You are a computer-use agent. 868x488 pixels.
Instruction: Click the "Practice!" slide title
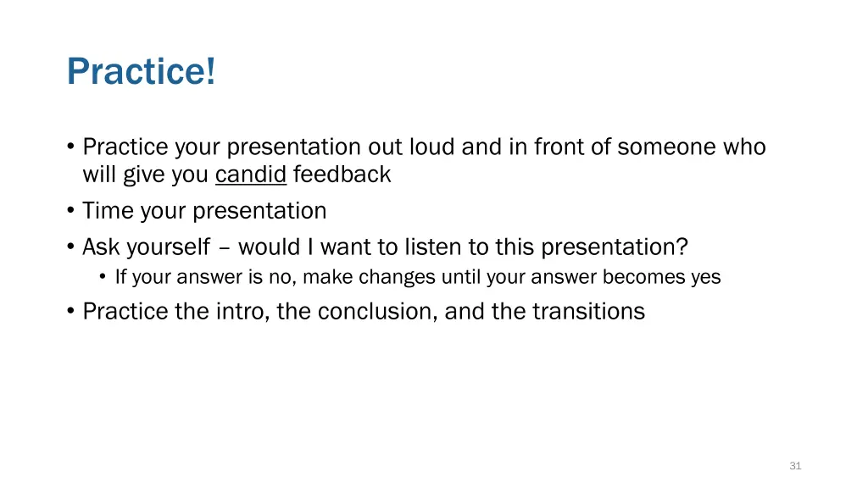(142, 71)
